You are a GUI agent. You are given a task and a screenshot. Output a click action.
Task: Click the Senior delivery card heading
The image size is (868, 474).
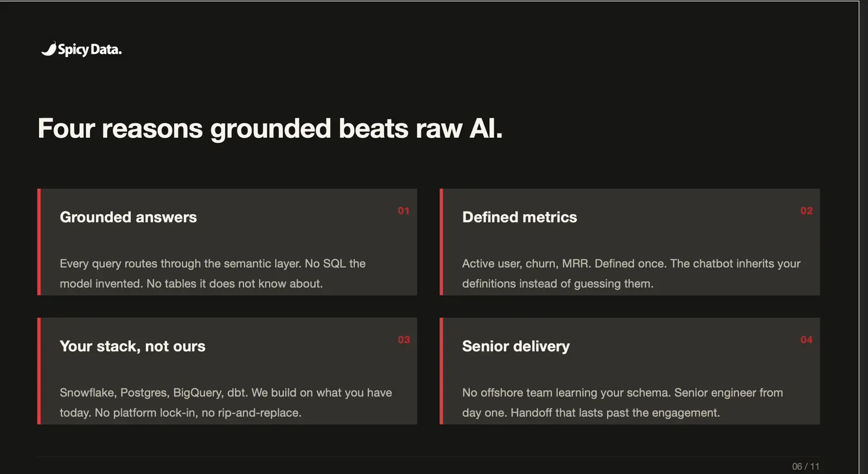516,346
